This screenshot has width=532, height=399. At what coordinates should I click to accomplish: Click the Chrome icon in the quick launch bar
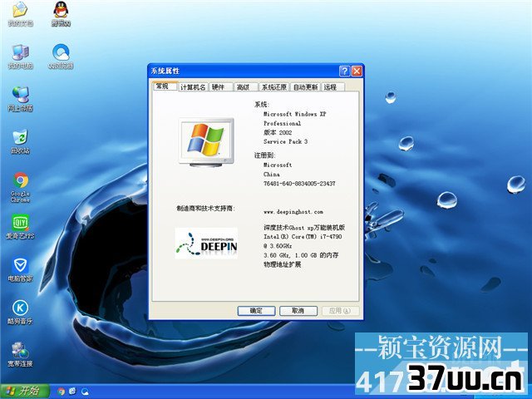point(61,392)
